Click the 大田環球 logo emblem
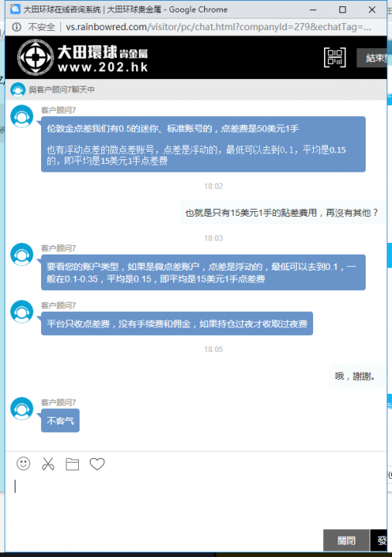The width and height of the screenshot is (392, 557). [36, 57]
